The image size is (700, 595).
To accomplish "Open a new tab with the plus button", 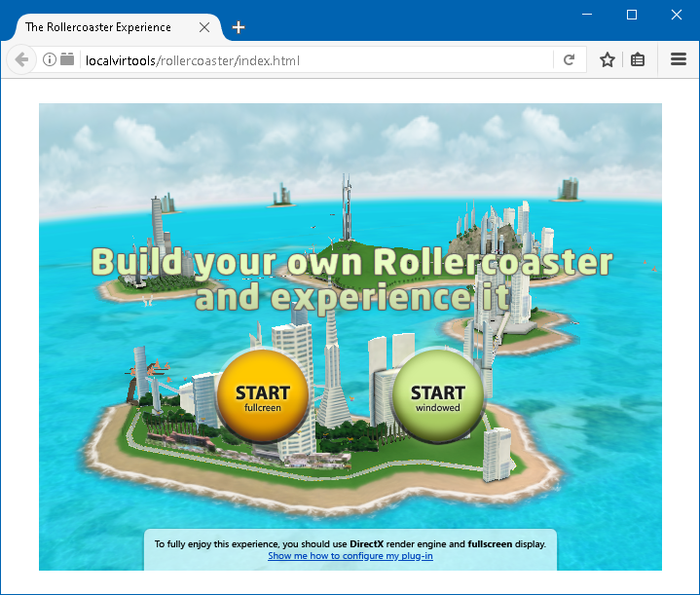I will click(x=239, y=27).
